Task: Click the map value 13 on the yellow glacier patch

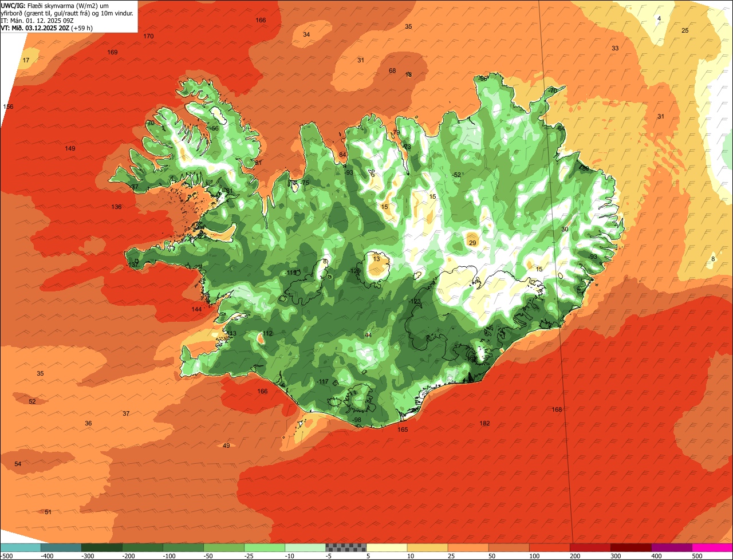Action: (376, 259)
